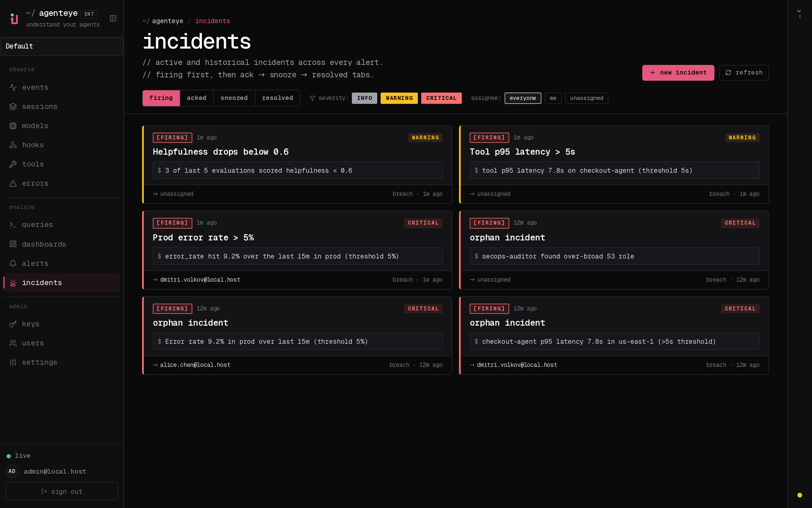Click admin@local.host account label
Viewport: 812px width, 508px height.
pyautogui.click(x=55, y=471)
